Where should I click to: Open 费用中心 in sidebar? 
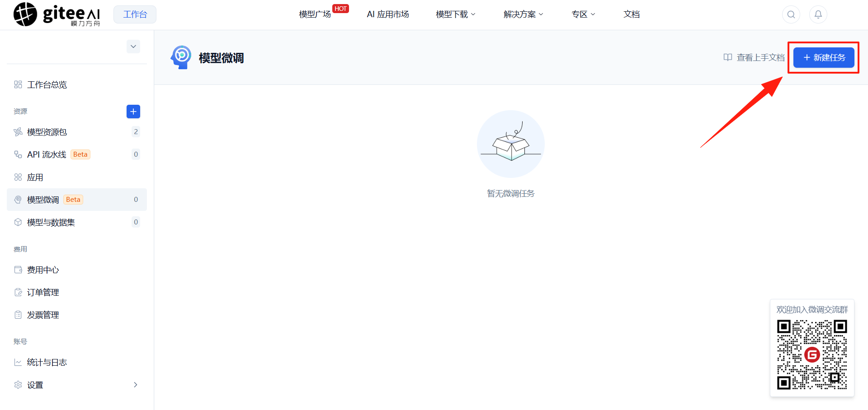[77, 270]
